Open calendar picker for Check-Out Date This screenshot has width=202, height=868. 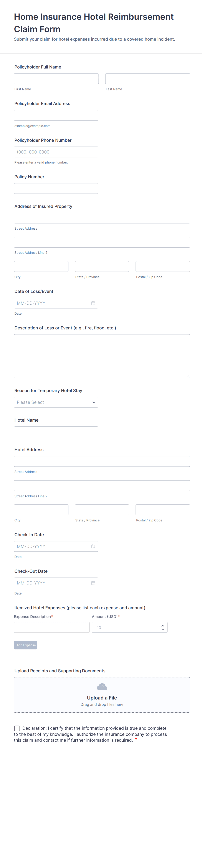pos(93,583)
